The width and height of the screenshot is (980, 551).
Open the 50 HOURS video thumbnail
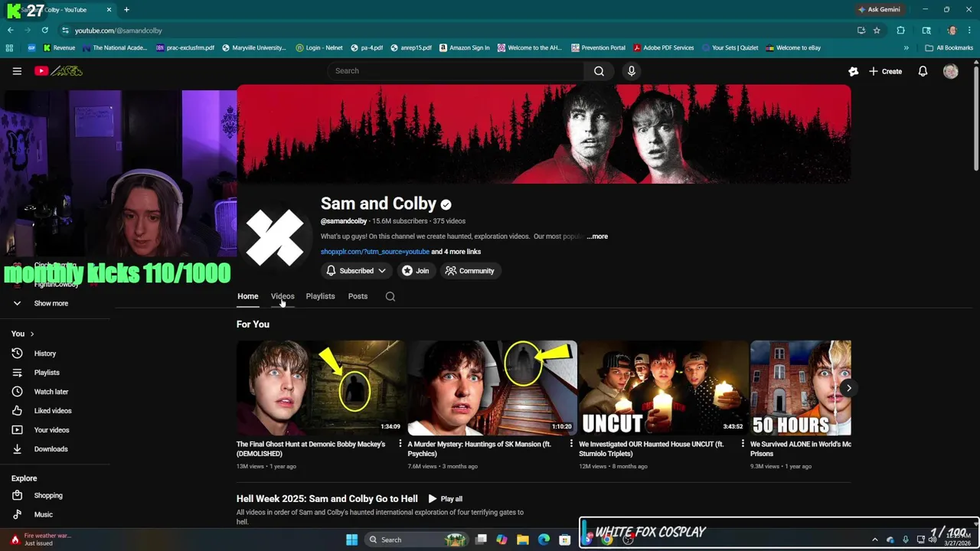(x=801, y=388)
